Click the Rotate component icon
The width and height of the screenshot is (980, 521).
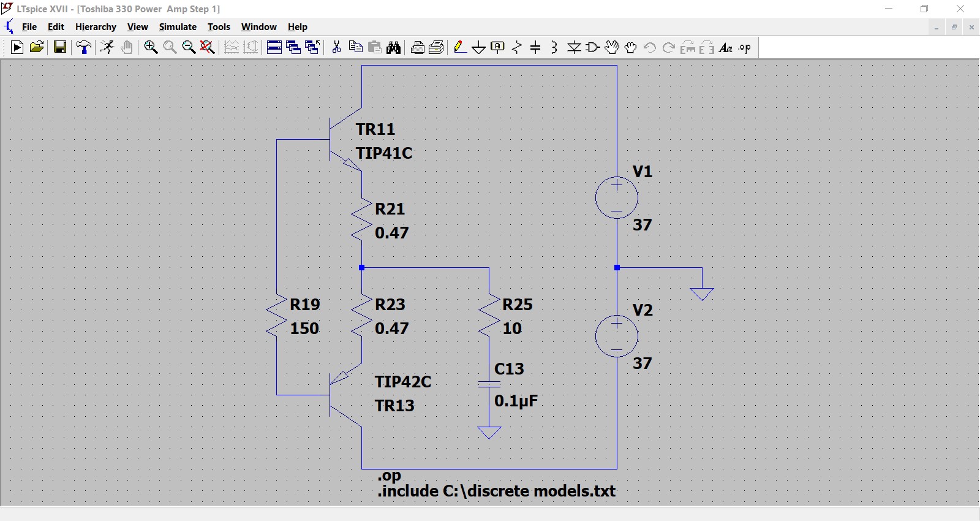(688, 47)
